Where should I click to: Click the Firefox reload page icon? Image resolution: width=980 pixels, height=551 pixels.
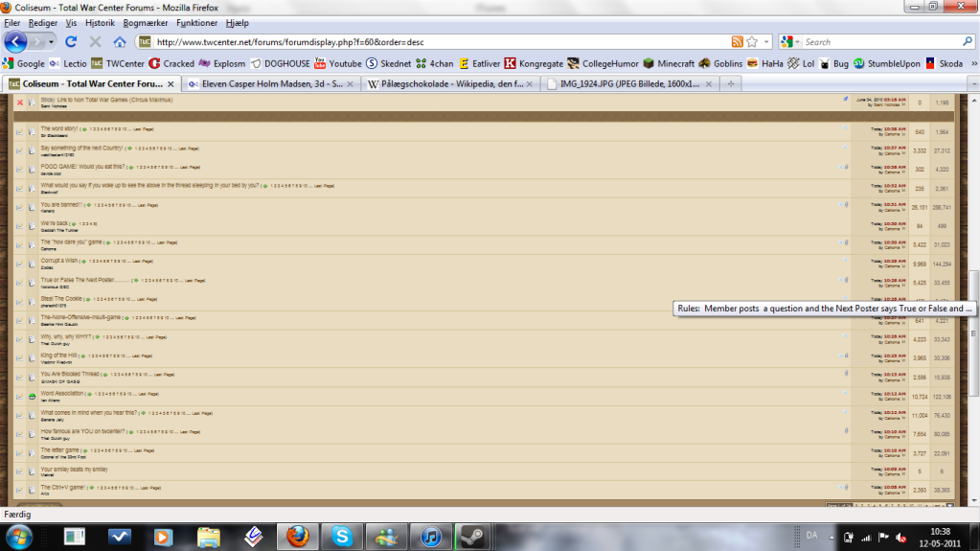pyautogui.click(x=71, y=42)
